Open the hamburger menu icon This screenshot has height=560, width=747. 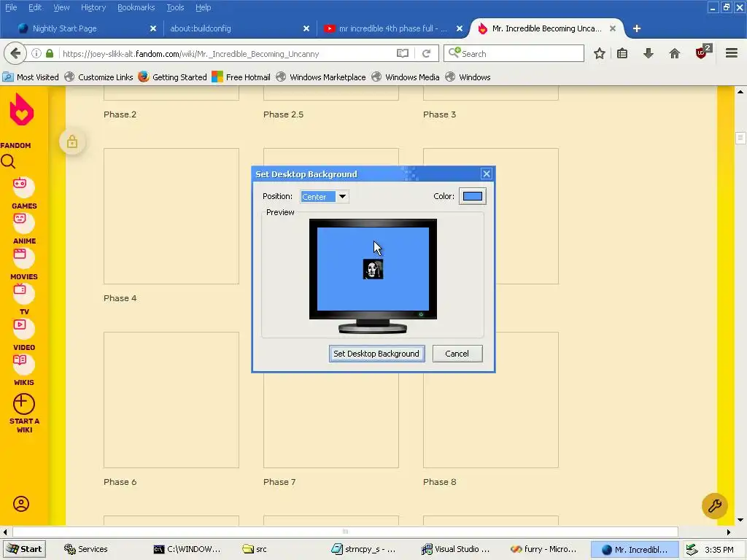coord(732,52)
